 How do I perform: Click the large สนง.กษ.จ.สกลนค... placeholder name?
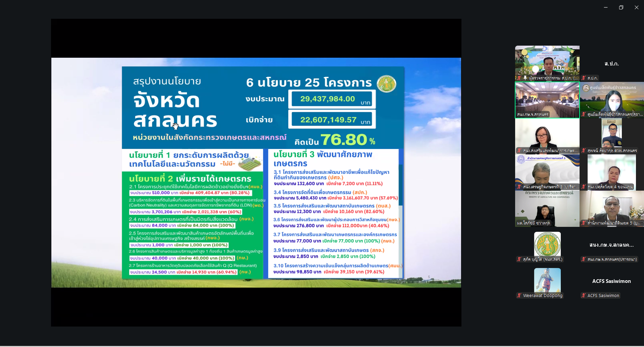pos(611,245)
